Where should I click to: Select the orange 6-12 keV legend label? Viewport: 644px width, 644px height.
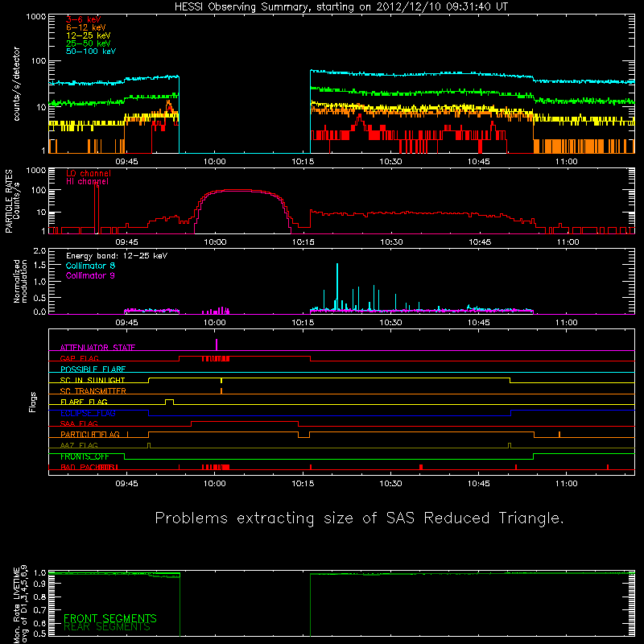tap(86, 27)
